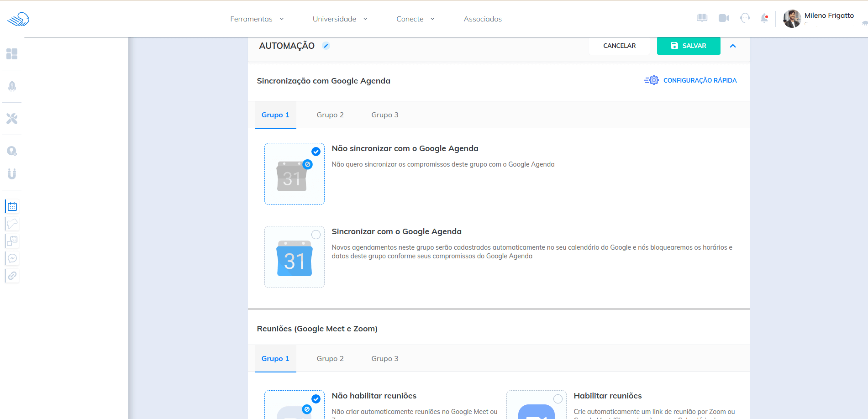868x419 pixels.
Task: Open the calendar icon in sidebar
Action: [x=12, y=207]
